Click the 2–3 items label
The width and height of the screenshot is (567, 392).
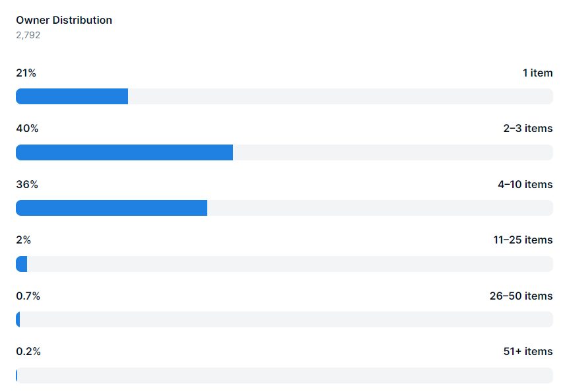(x=528, y=129)
